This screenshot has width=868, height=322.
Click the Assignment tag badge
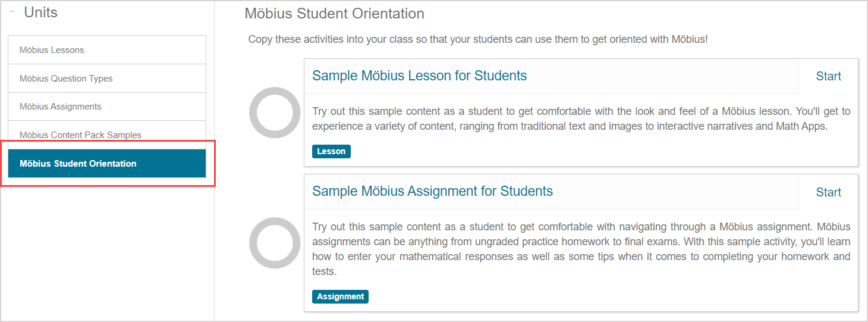[x=340, y=296]
